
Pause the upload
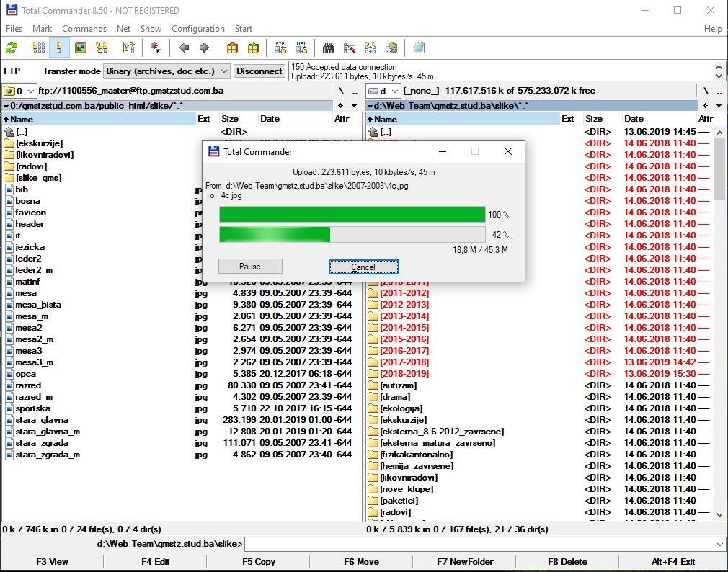[x=250, y=267]
